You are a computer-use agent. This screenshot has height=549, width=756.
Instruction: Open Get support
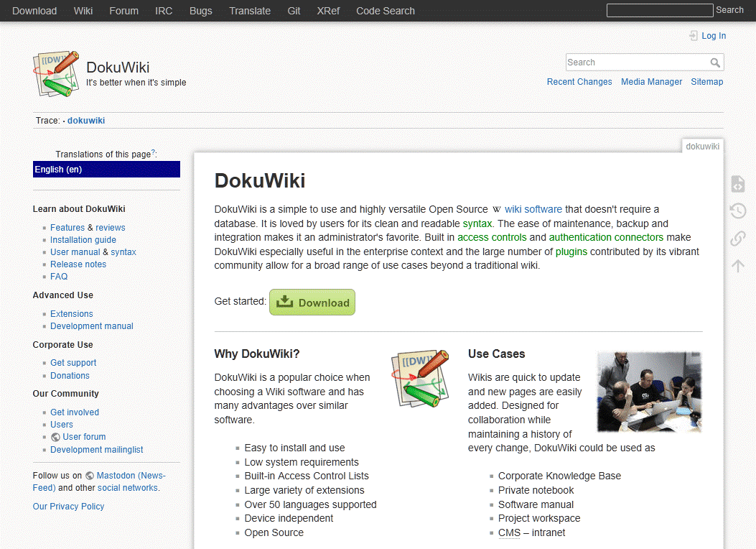click(x=73, y=363)
